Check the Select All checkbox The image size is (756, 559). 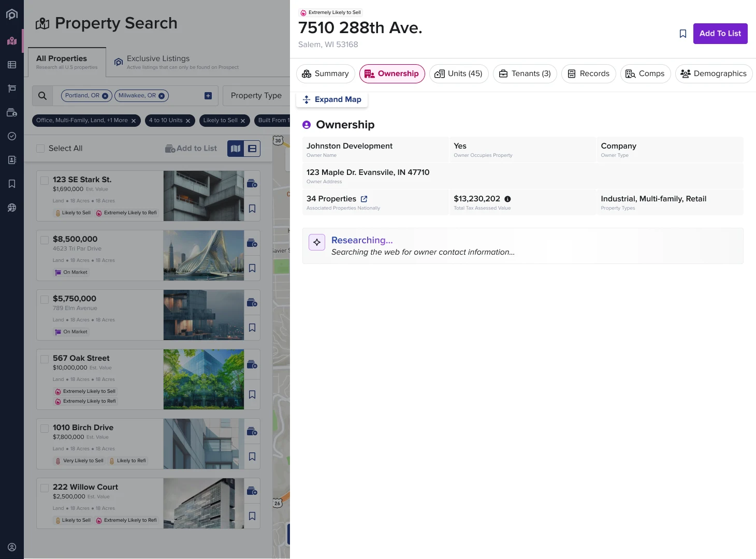pos(40,149)
